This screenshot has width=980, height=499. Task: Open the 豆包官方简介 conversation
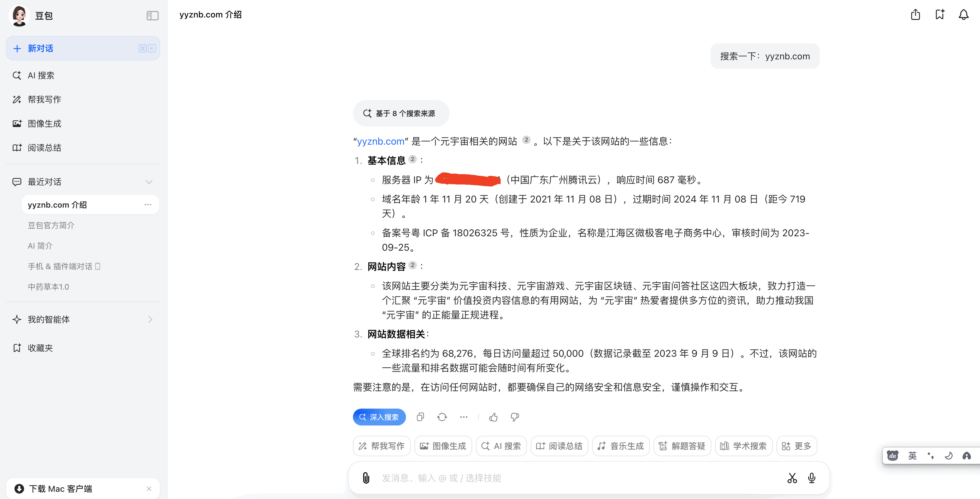point(51,225)
